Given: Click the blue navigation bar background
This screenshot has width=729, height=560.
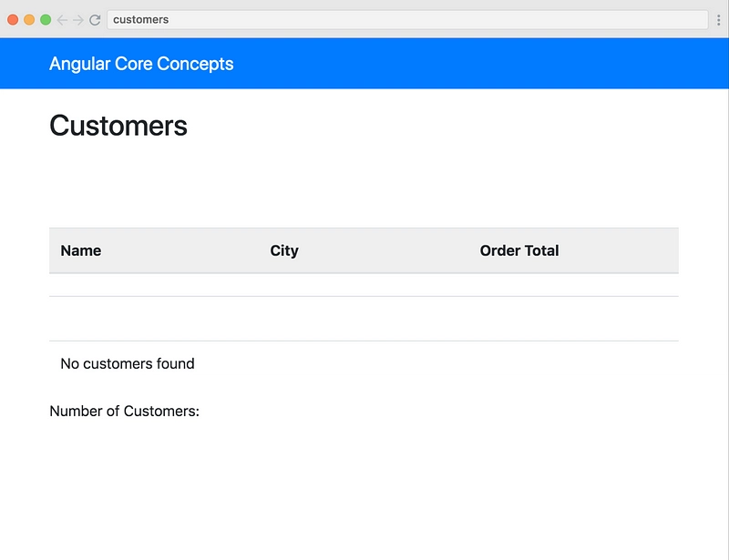Looking at the screenshot, I should pyautogui.click(x=465, y=64).
